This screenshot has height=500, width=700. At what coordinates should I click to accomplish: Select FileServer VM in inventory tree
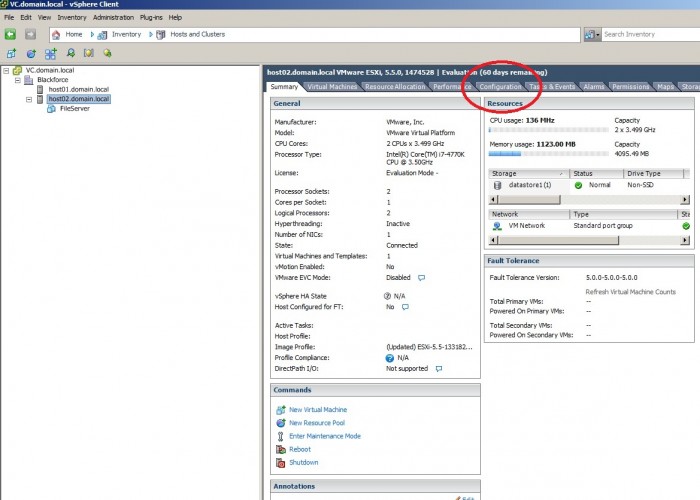click(75, 108)
